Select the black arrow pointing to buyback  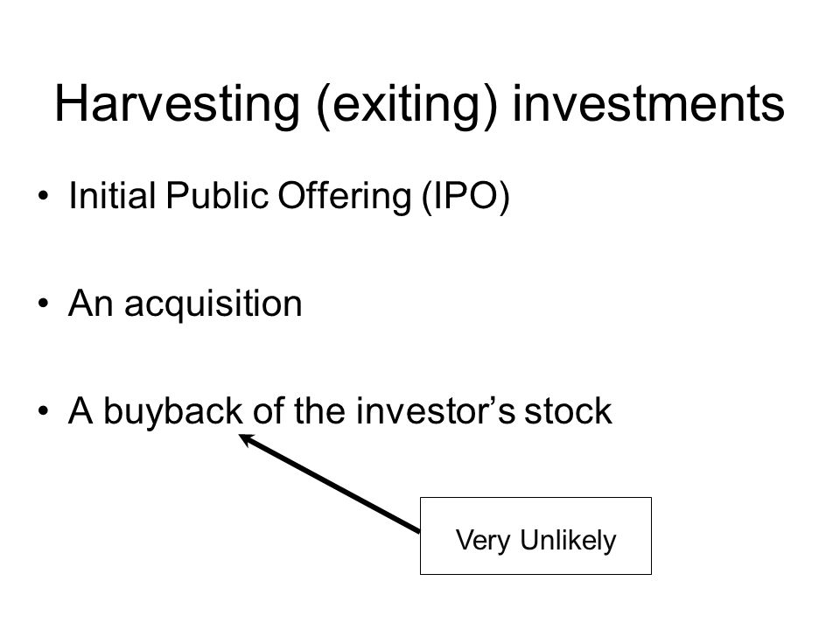point(329,483)
